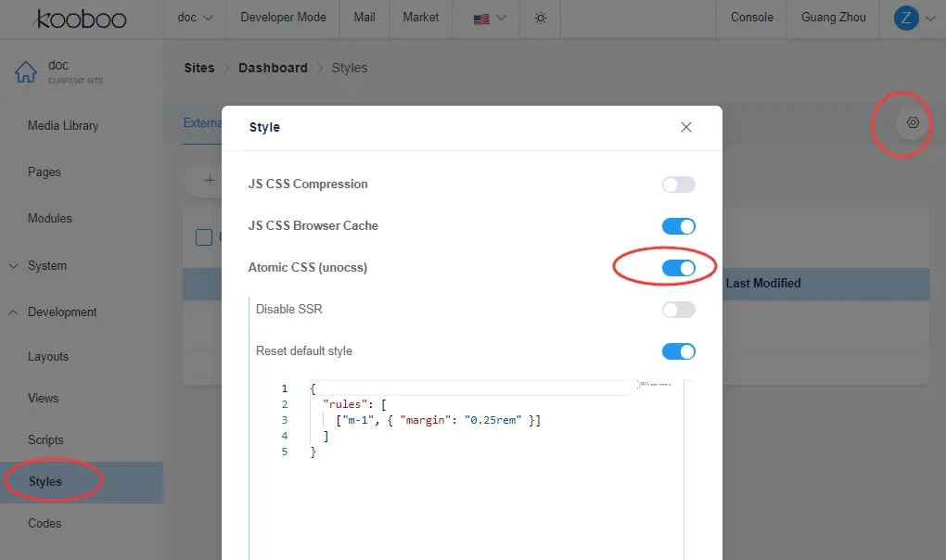Click the Kooboo logo
The image size is (946, 560).
click(80, 18)
